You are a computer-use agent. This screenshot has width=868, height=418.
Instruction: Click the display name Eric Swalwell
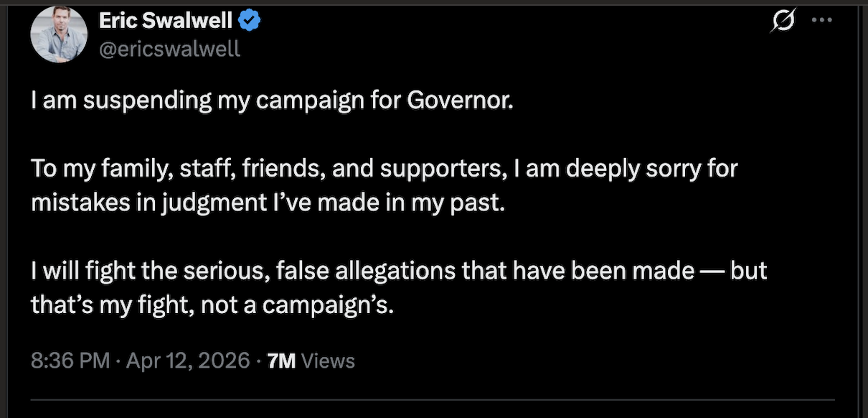click(166, 22)
